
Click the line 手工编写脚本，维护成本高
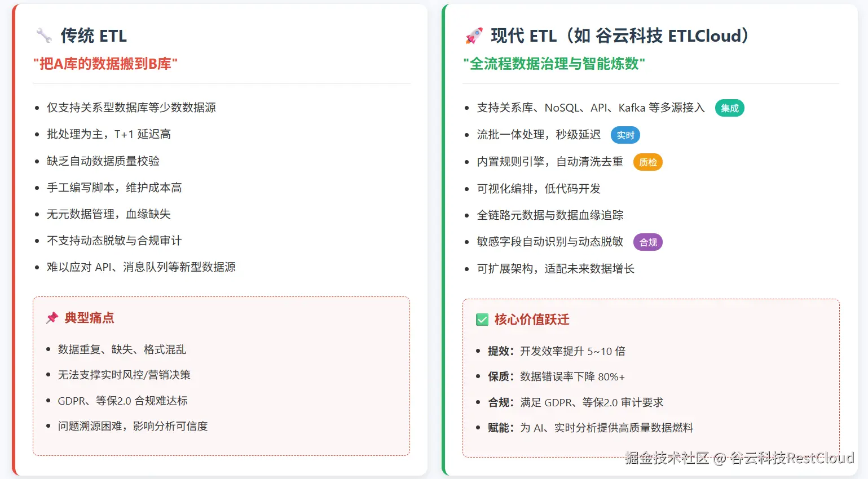[114, 188]
